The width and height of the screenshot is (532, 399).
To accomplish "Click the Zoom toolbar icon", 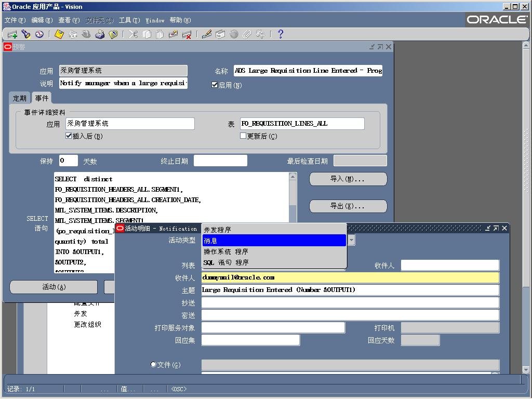I will 220,34.
